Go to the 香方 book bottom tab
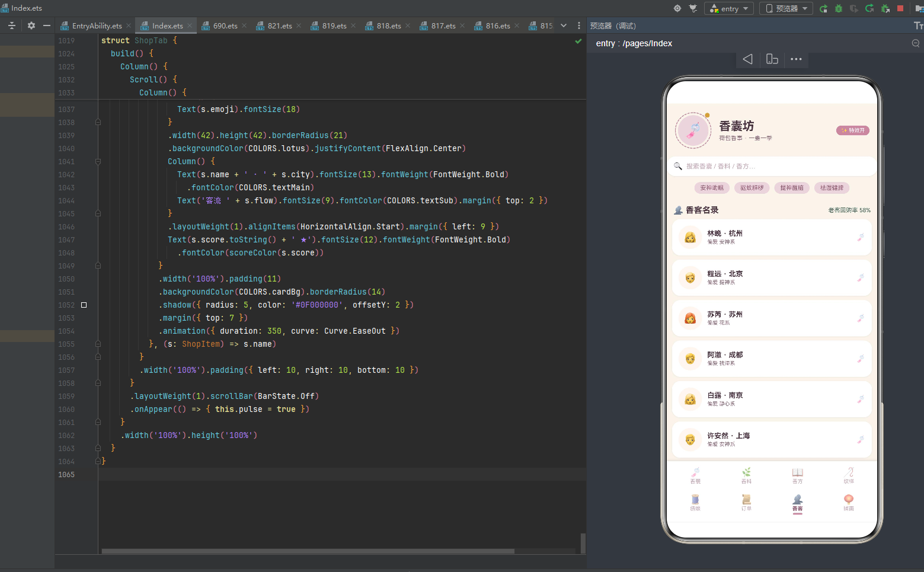The height and width of the screenshot is (572, 924). pos(797,475)
